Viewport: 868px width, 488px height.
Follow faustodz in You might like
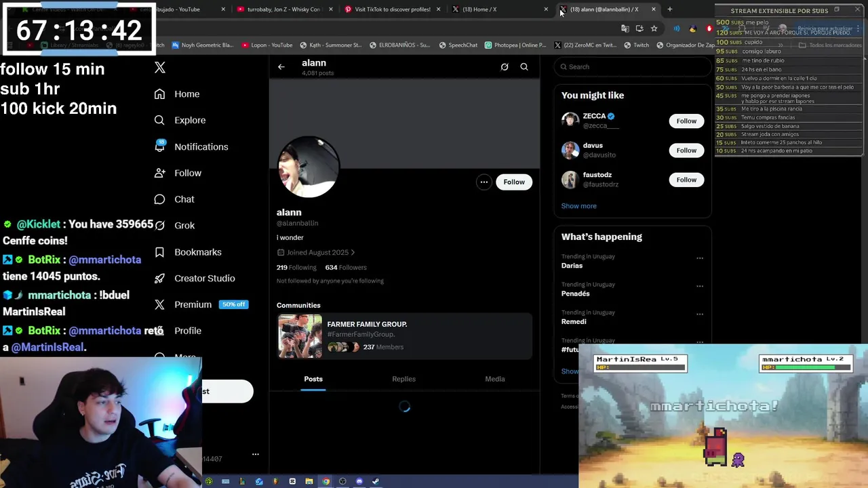click(686, 180)
